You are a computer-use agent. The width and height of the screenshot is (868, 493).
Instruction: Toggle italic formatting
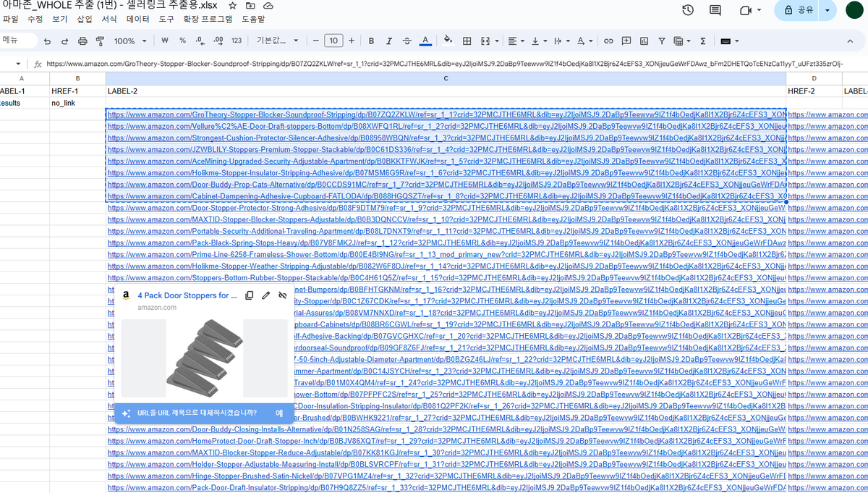tap(389, 41)
